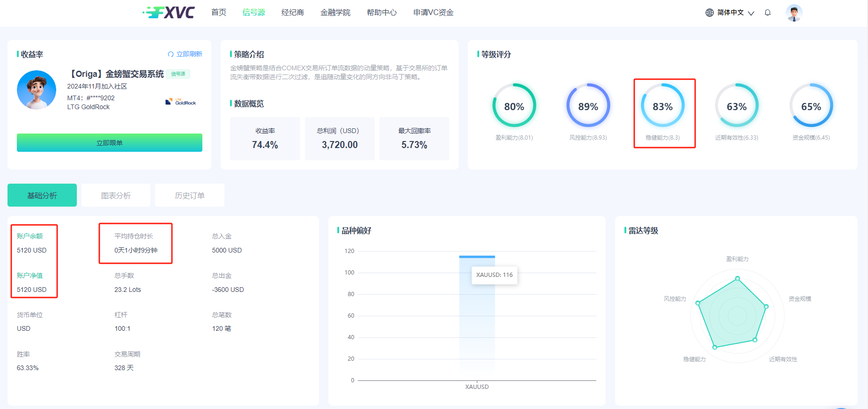This screenshot has height=409, width=868.
Task: Switch to the 历史订单 tab
Action: [190, 195]
